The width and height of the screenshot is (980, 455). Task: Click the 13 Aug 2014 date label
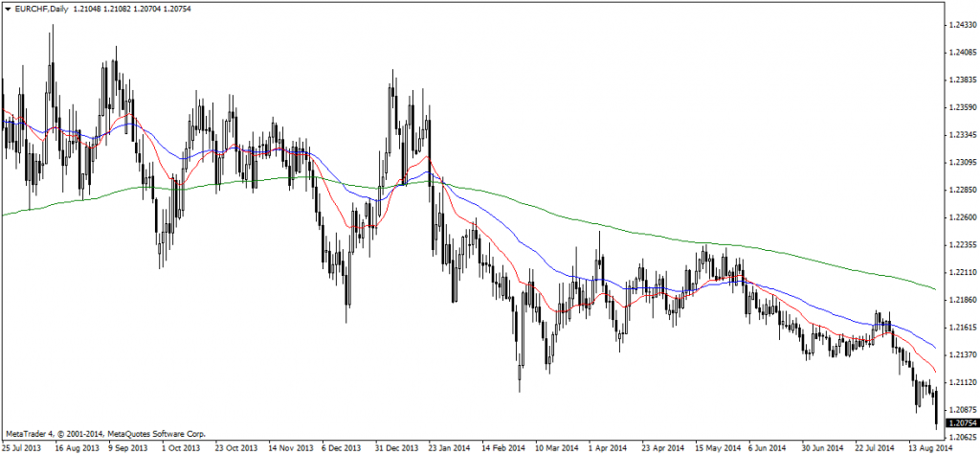[x=930, y=448]
